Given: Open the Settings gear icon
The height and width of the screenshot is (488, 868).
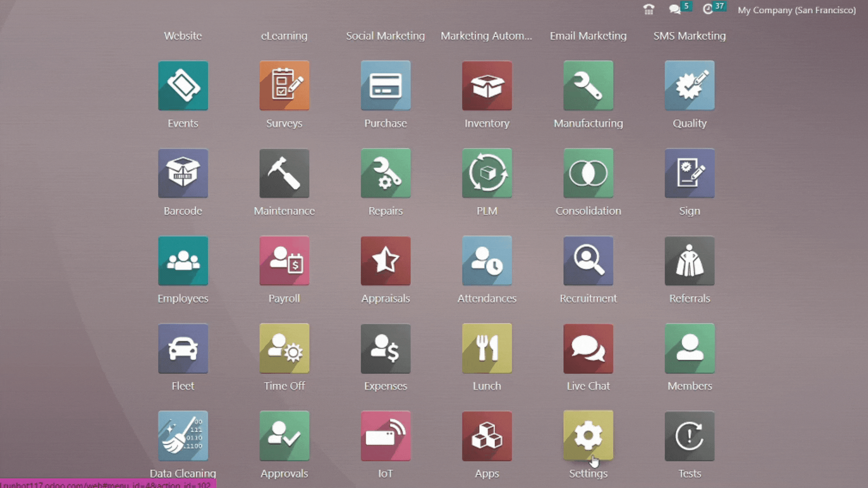Looking at the screenshot, I should pyautogui.click(x=588, y=436).
